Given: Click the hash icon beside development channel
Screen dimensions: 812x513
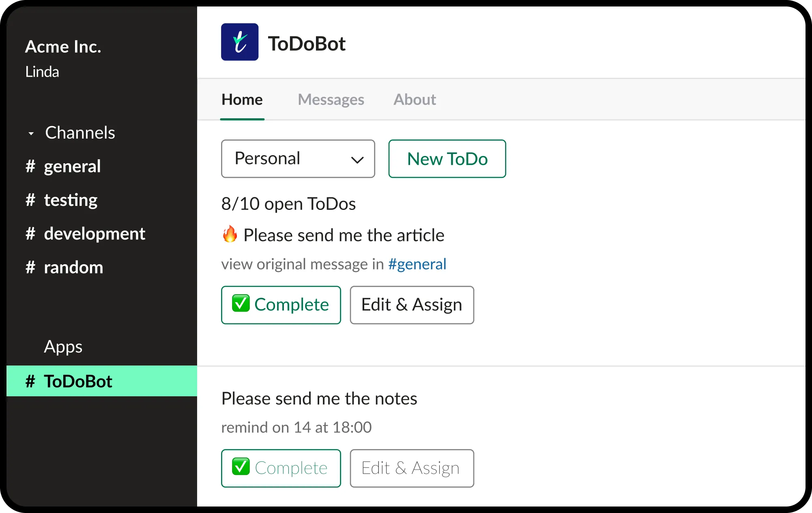Looking at the screenshot, I should click(30, 234).
